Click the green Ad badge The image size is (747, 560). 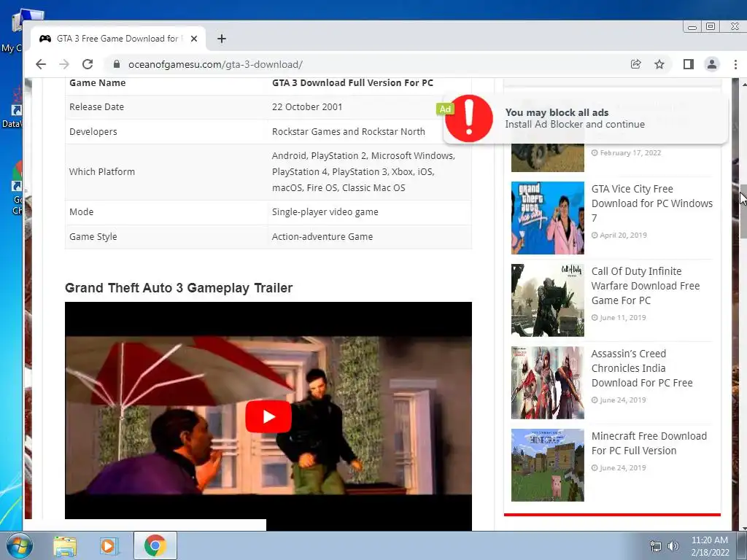coord(445,109)
